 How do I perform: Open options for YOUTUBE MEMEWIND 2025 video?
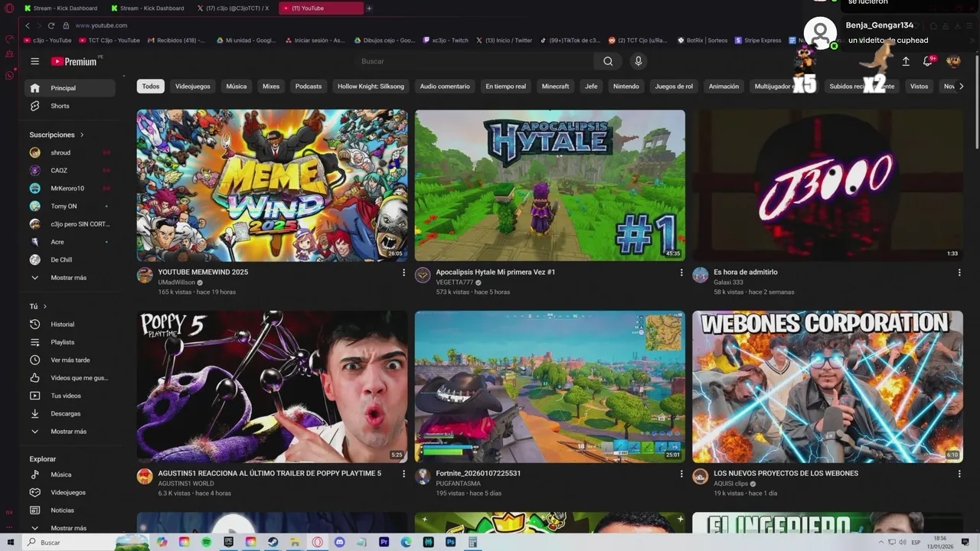(x=403, y=272)
